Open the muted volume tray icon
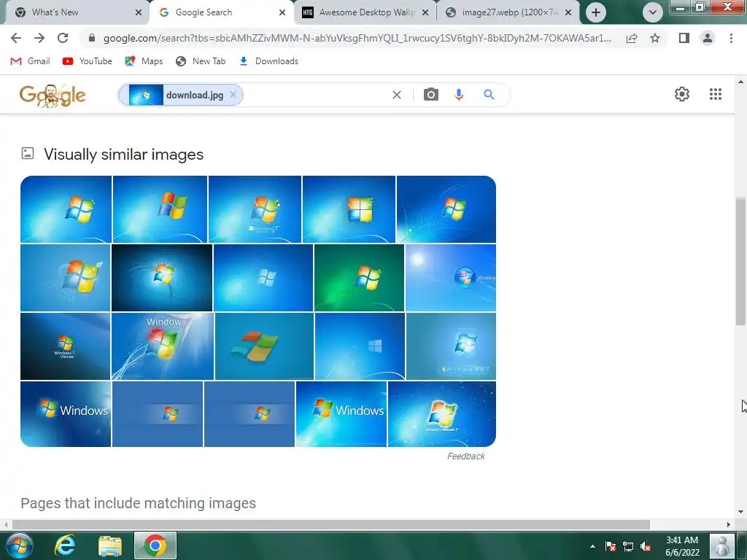The width and height of the screenshot is (747, 560). pyautogui.click(x=646, y=546)
